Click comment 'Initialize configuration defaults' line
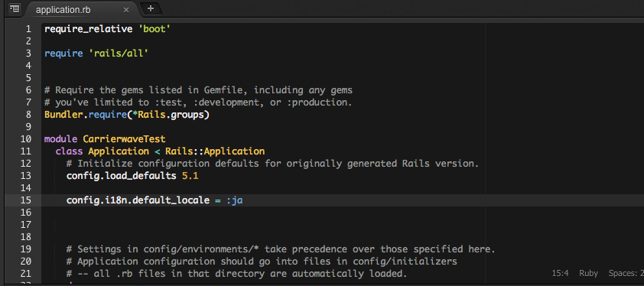The height and width of the screenshot is (286, 644). 273,164
